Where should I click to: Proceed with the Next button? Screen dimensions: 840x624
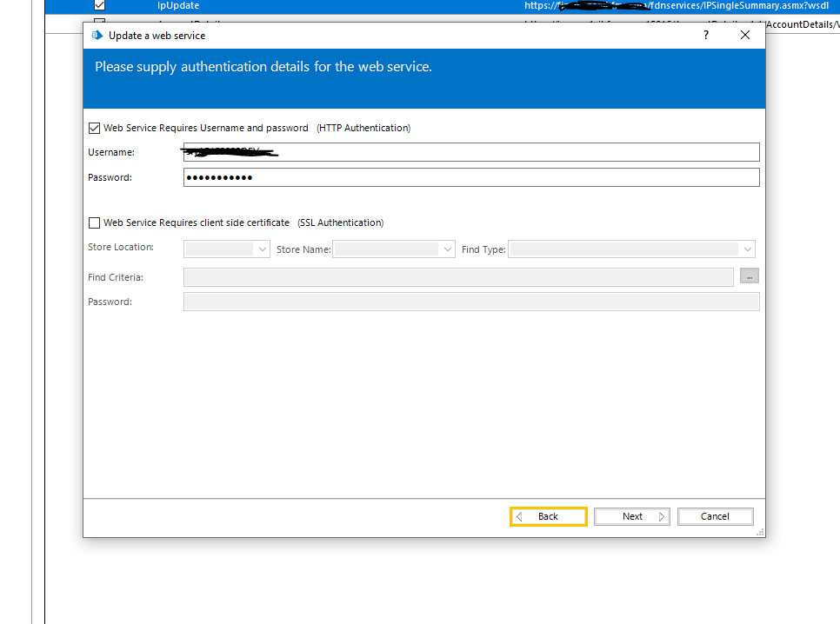click(632, 516)
